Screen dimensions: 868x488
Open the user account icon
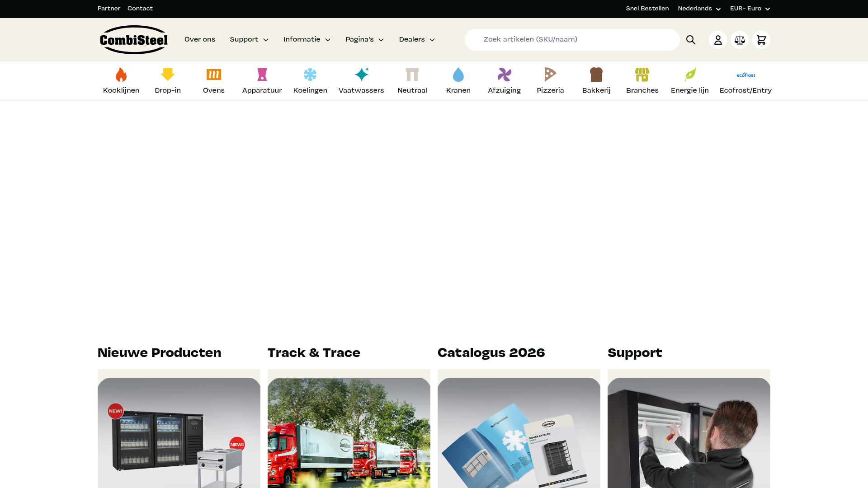click(x=718, y=40)
